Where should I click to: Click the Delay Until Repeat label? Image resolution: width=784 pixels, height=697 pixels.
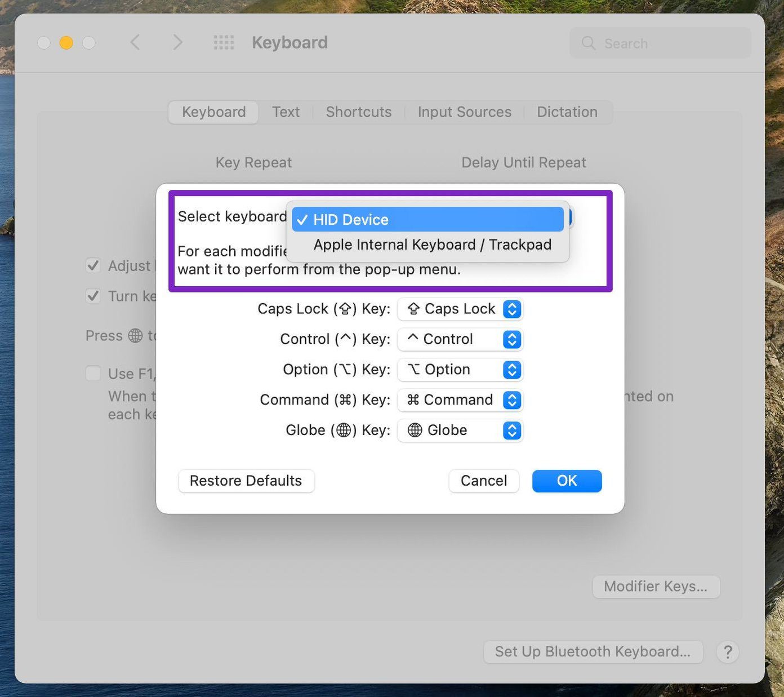(524, 163)
